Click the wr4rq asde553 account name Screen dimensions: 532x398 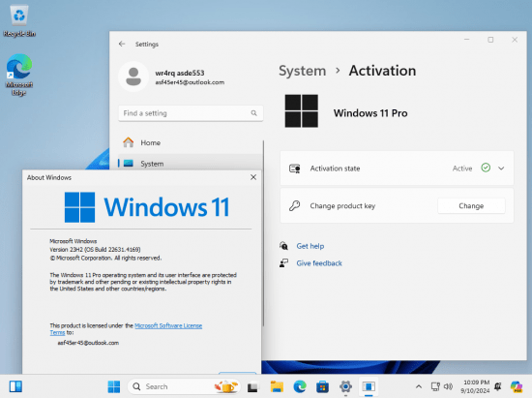(x=180, y=73)
